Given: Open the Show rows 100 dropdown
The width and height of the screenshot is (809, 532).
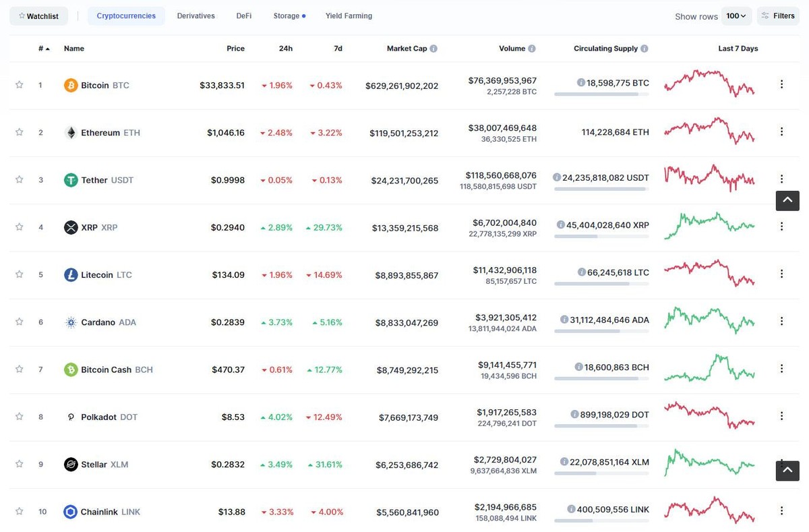Looking at the screenshot, I should 736,16.
